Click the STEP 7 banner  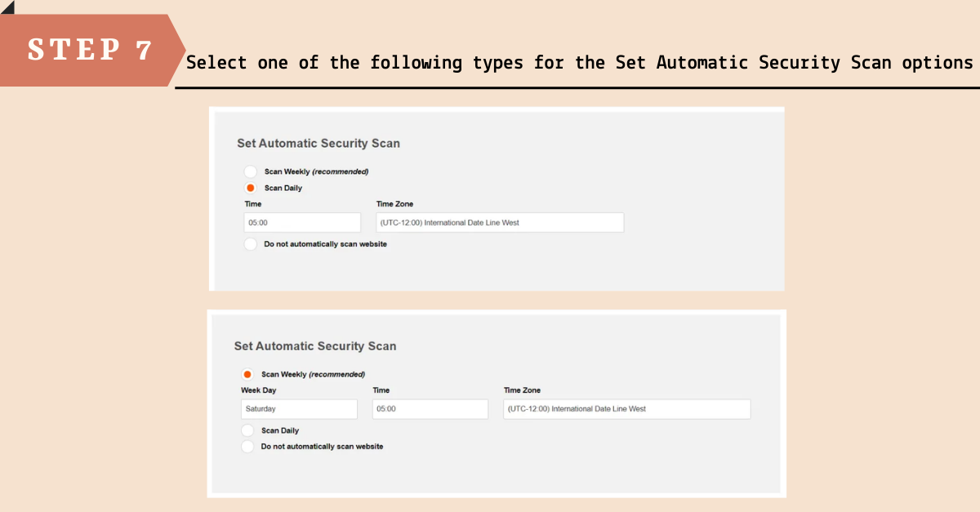pyautogui.click(x=90, y=50)
